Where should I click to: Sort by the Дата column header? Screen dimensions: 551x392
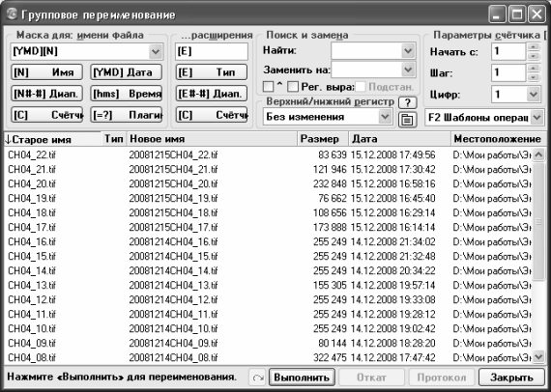(399, 139)
